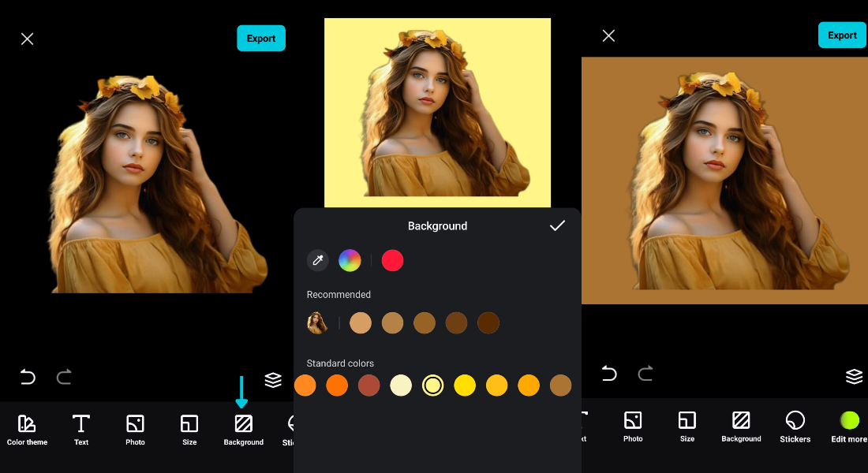This screenshot has height=473, width=868.
Task: Open Color theme tool
Action: click(x=27, y=430)
